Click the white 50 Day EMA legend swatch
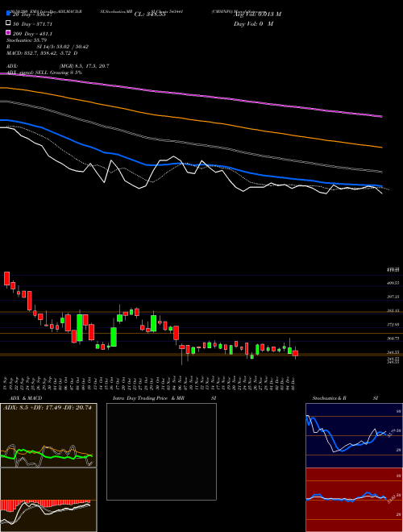 click(8, 23)
